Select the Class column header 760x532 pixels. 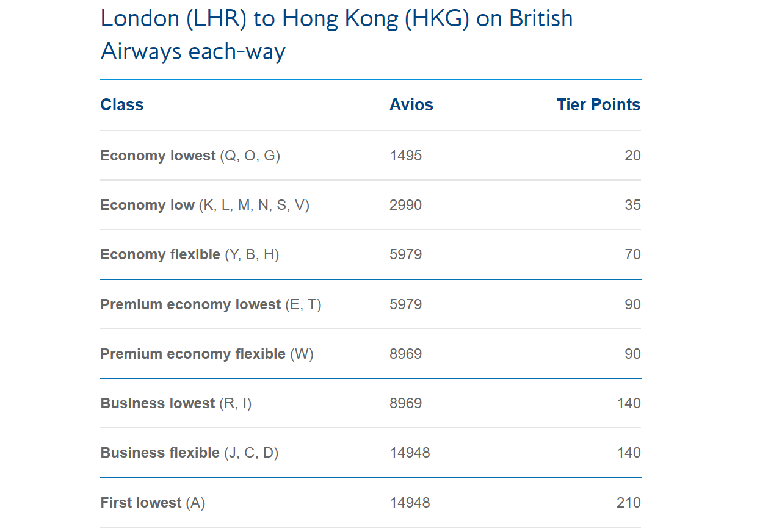[122, 105]
